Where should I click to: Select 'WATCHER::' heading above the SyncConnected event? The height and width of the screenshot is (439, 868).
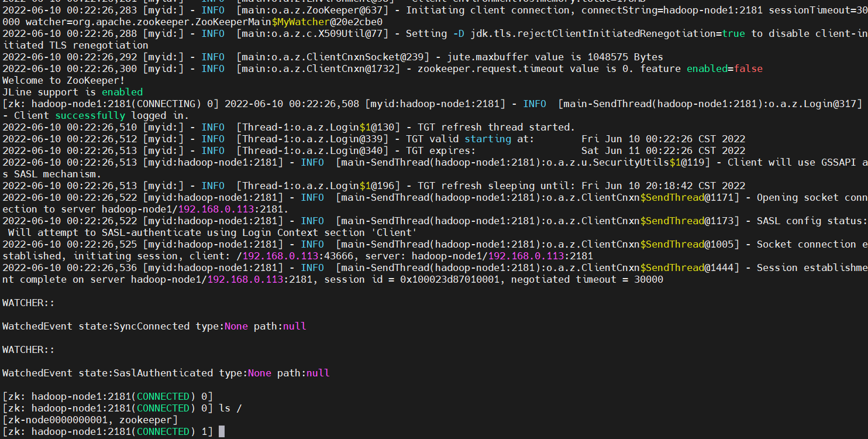29,303
